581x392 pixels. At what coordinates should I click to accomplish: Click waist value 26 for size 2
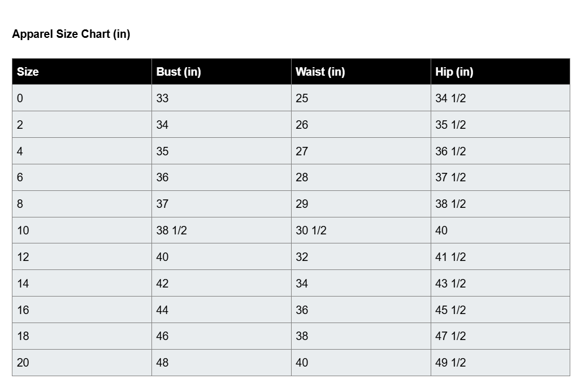(302, 125)
